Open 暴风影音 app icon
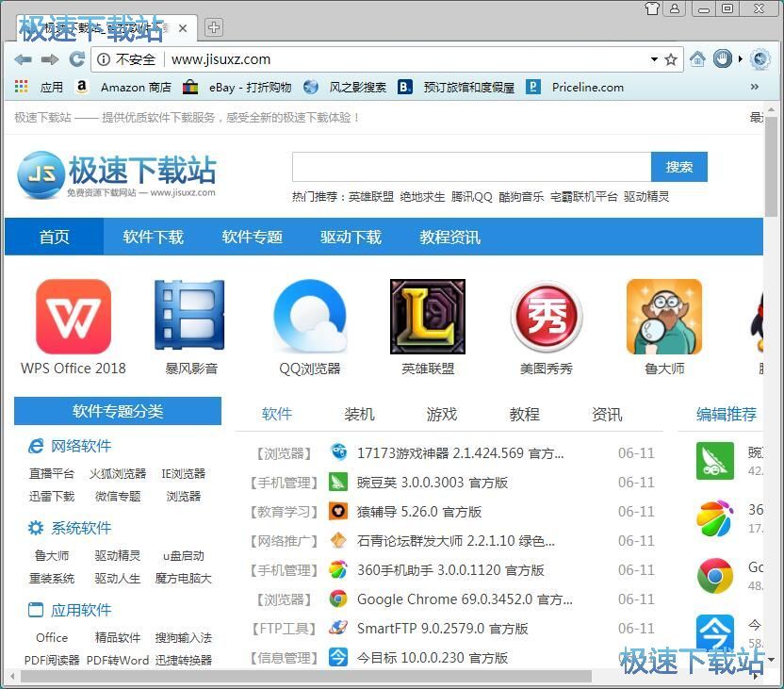 point(190,315)
